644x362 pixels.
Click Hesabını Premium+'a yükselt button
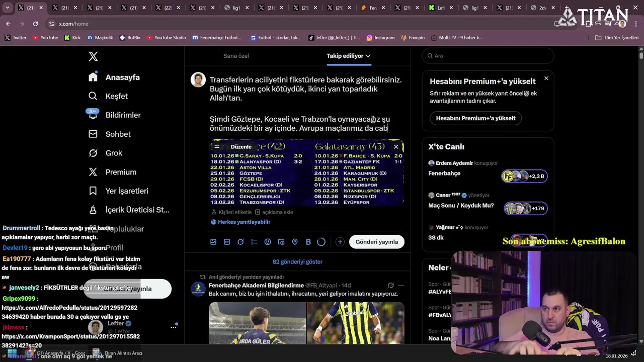(475, 118)
